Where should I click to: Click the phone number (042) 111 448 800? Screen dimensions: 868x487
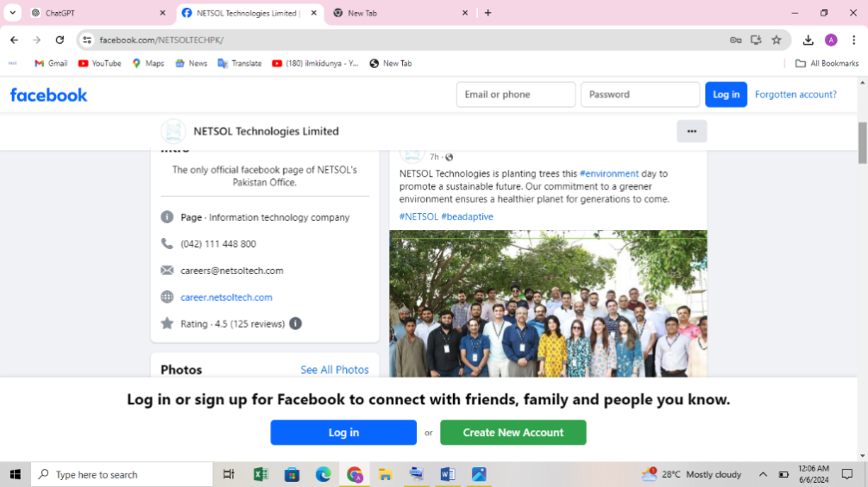(218, 244)
